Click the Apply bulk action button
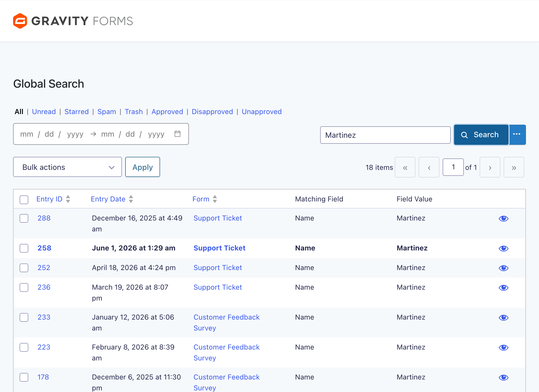This screenshot has height=392, width=539. pyautogui.click(x=143, y=167)
